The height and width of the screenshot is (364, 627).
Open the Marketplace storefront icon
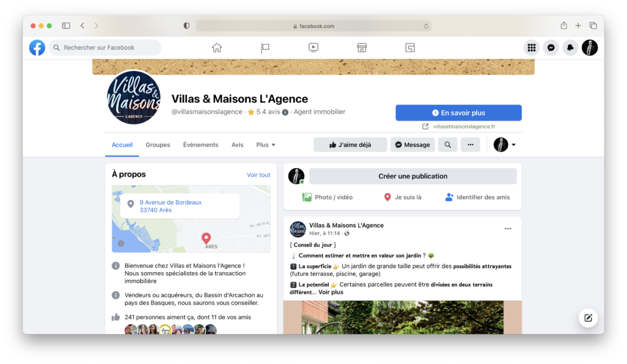tap(362, 48)
